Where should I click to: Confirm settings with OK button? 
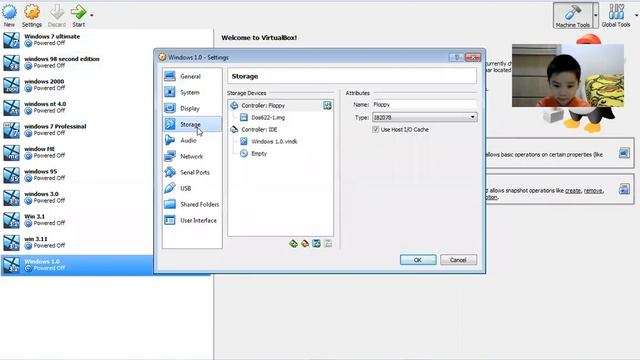tap(418, 260)
